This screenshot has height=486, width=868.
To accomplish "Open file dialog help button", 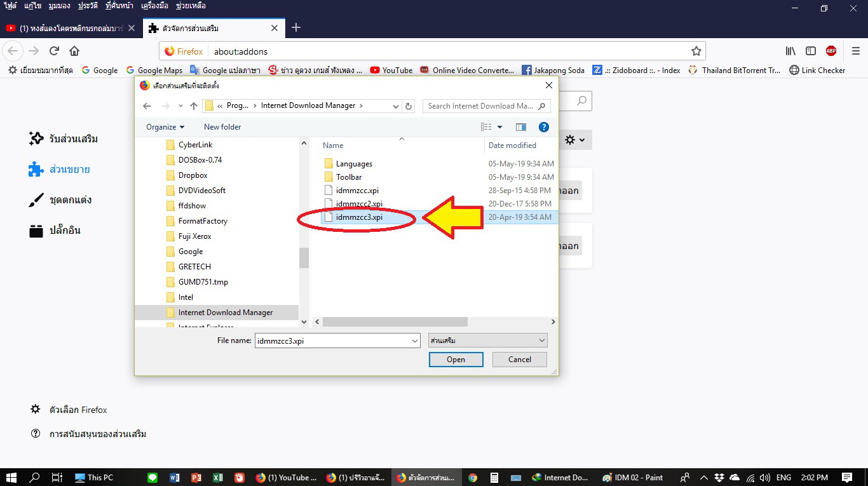I will pyautogui.click(x=544, y=127).
